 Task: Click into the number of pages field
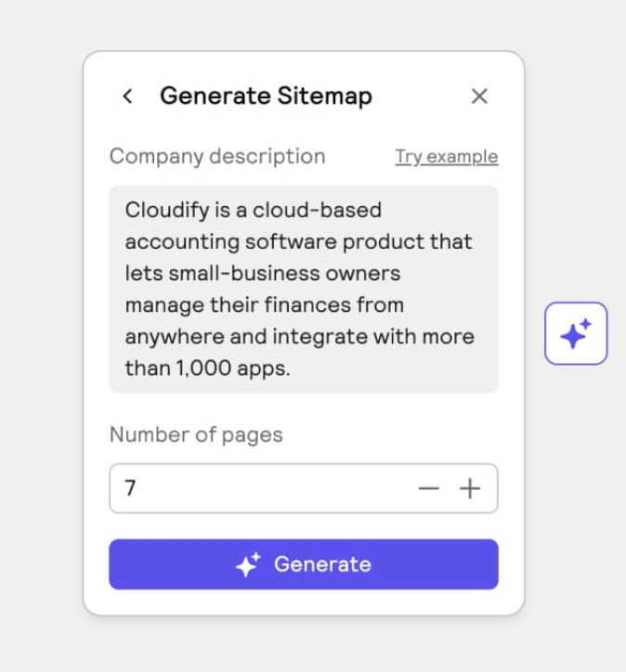(x=260, y=489)
